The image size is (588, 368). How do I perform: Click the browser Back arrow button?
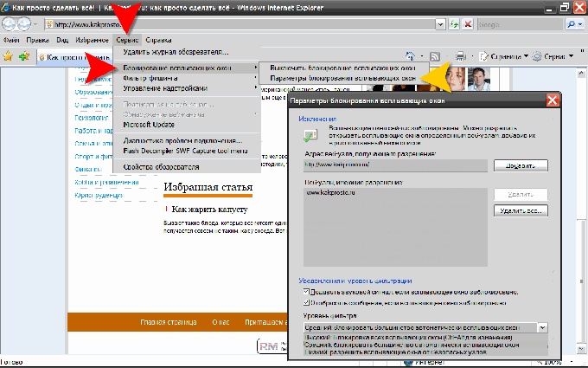click(9, 24)
